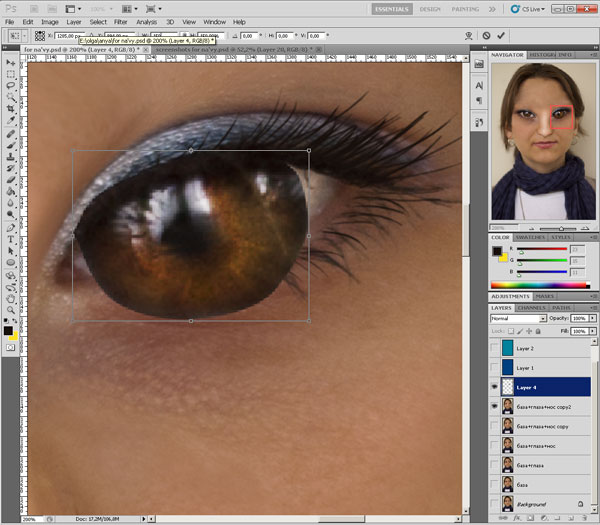600x525 pixels.
Task: Switch to the Channels tab
Action: [531, 307]
